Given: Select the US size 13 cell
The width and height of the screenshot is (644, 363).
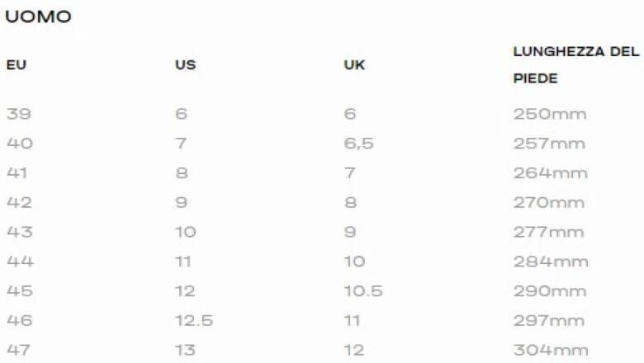Looking at the screenshot, I should [x=185, y=351].
